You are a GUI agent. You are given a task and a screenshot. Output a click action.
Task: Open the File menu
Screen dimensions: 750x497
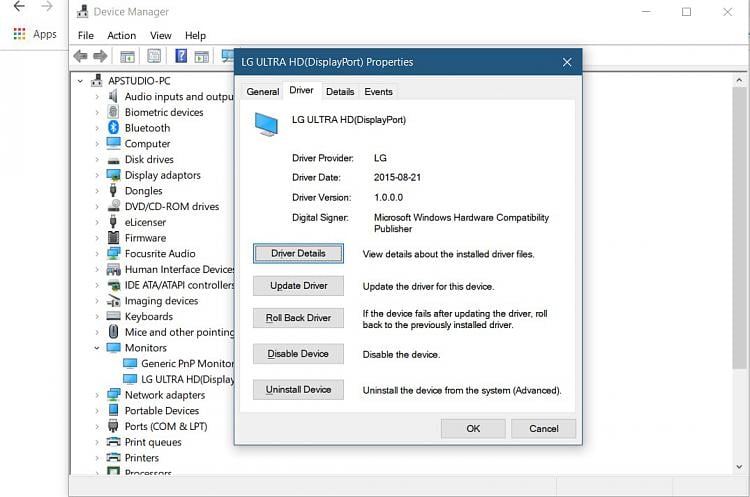coord(86,35)
